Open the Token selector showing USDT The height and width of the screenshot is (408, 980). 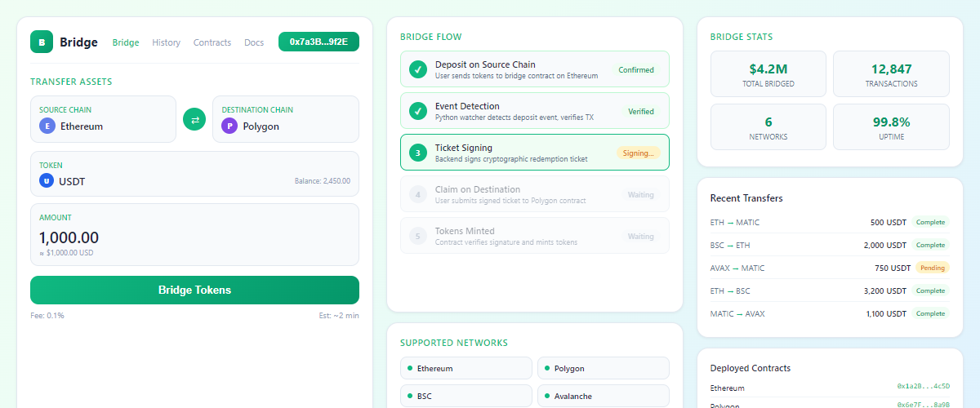pos(194,174)
